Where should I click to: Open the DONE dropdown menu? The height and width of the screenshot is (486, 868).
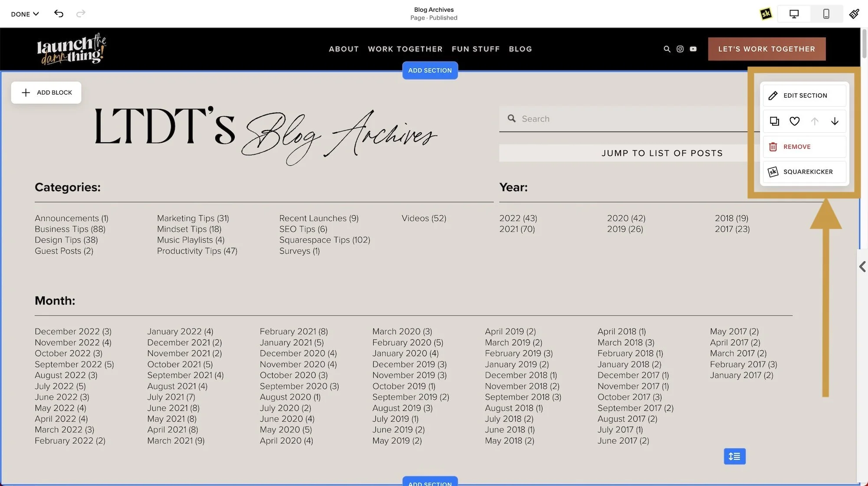[25, 14]
